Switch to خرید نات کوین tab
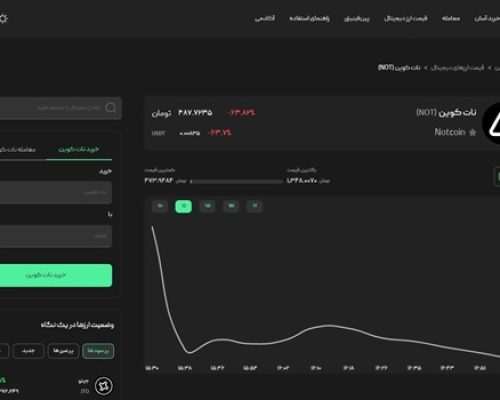This screenshot has width=500, height=400. point(79,149)
